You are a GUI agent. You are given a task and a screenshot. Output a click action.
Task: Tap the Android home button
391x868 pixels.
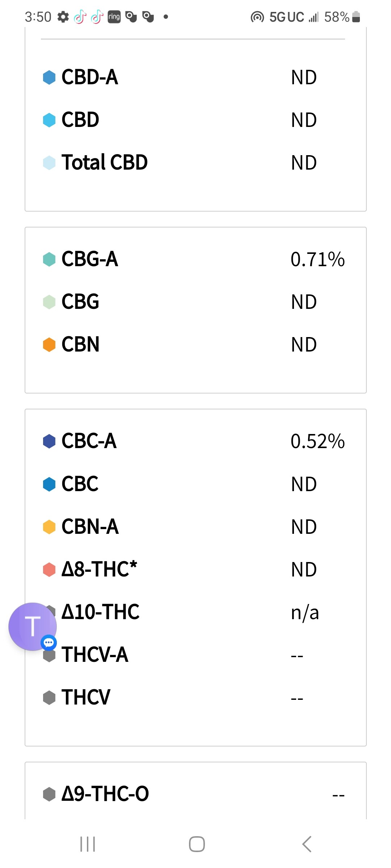197,844
